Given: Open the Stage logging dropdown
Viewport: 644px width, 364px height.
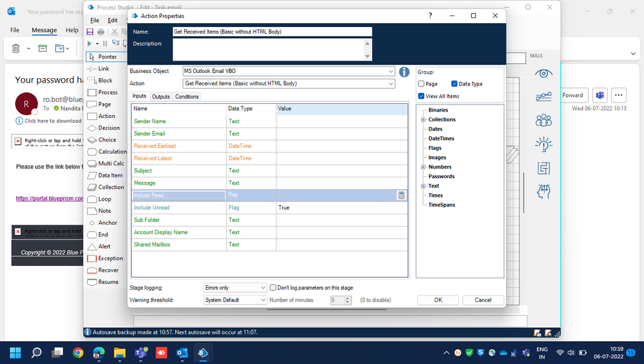Looking at the screenshot, I should pos(263,288).
